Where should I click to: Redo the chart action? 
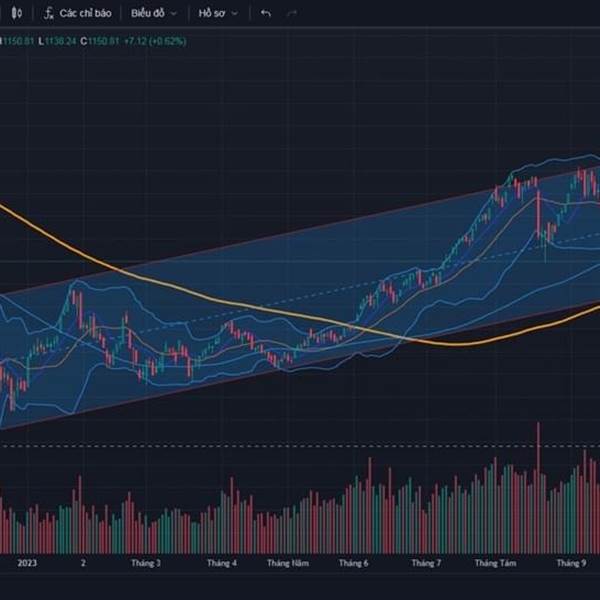pos(292,13)
